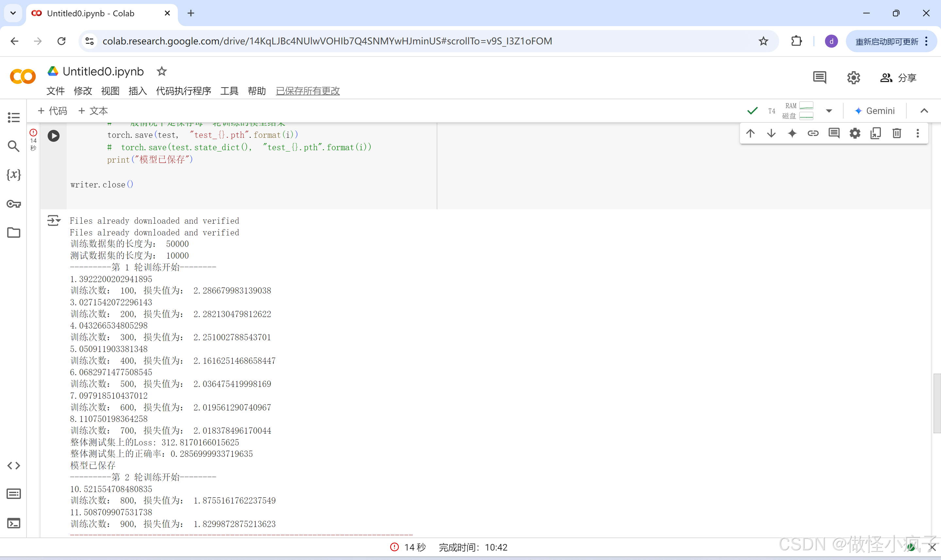Move cell up with arrow icon
This screenshot has height=560, width=941.
(x=750, y=133)
